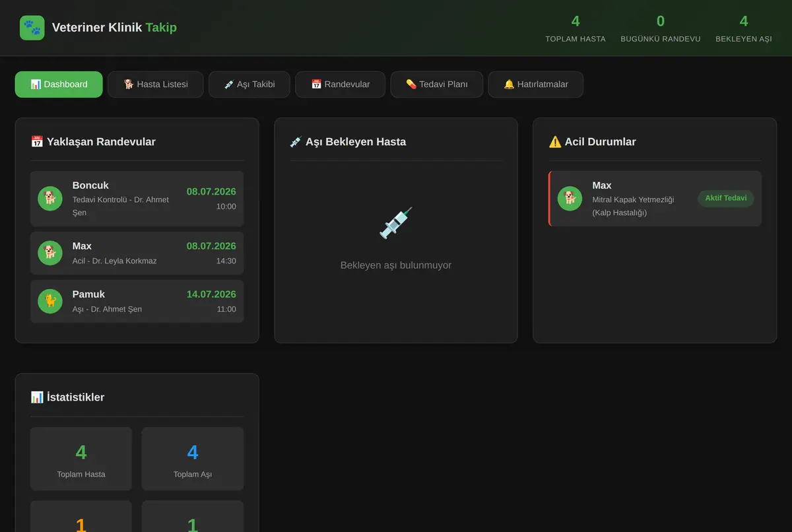Click the 'Aktif Tedavi' badge for Max
This screenshot has width=792, height=532.
[726, 199]
